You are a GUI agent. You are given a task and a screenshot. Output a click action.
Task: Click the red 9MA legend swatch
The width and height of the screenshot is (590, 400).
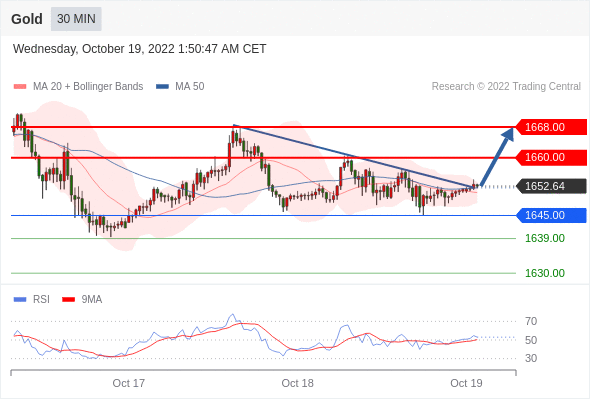[x=68, y=300]
